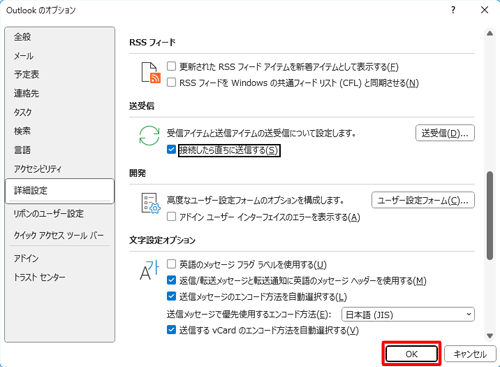Open 予定表 options category
The image size is (500, 367).
click(60, 74)
